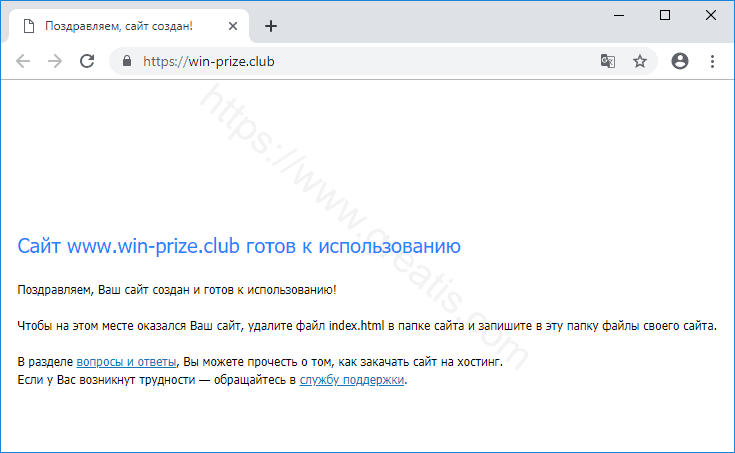Go forward to the next page
Image resolution: width=735 pixels, height=453 pixels.
coord(55,61)
